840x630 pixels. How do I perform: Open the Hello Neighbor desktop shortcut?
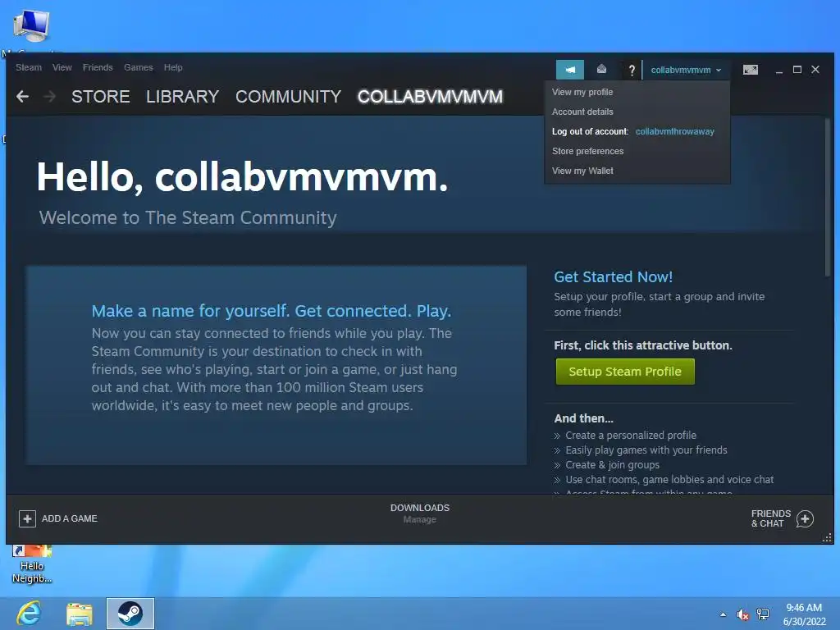(x=32, y=564)
